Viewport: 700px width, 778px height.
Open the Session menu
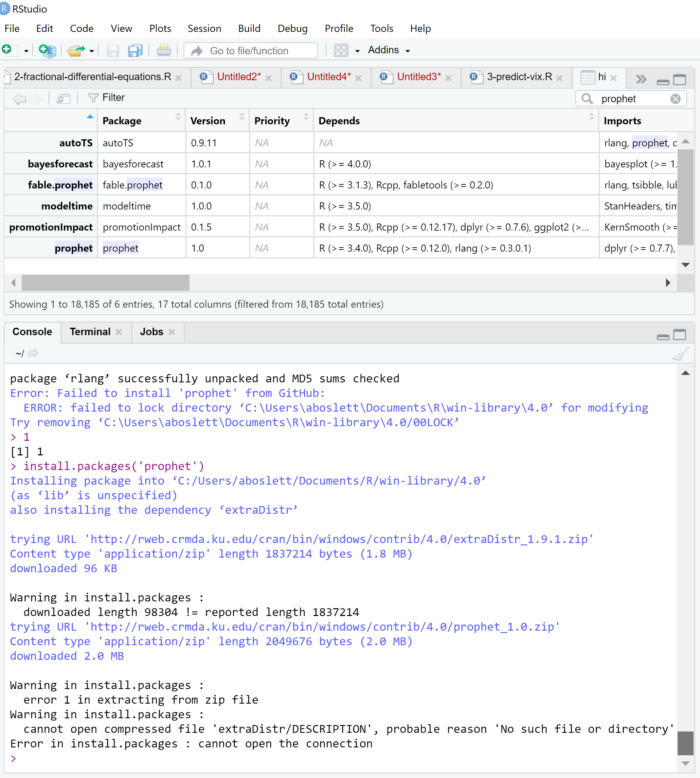point(204,28)
